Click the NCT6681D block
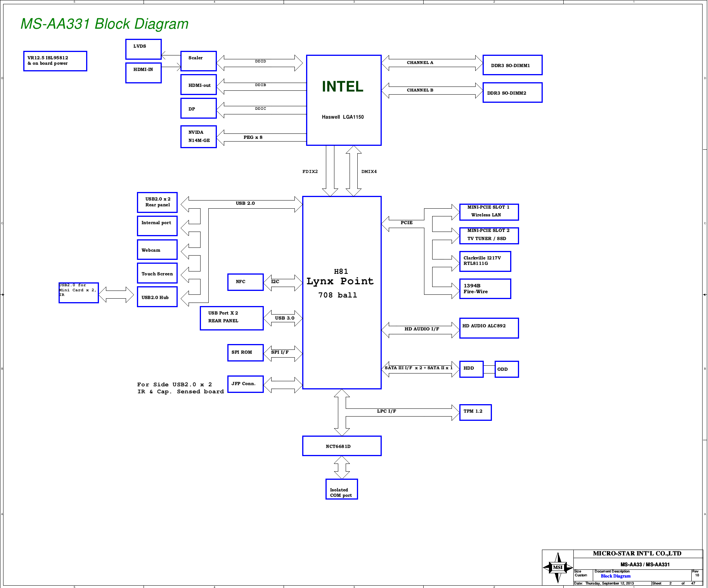The image size is (708, 588). pyautogui.click(x=342, y=446)
